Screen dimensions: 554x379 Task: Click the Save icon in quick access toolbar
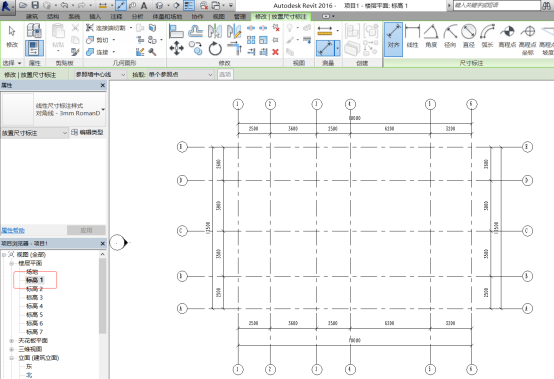click(x=35, y=5)
